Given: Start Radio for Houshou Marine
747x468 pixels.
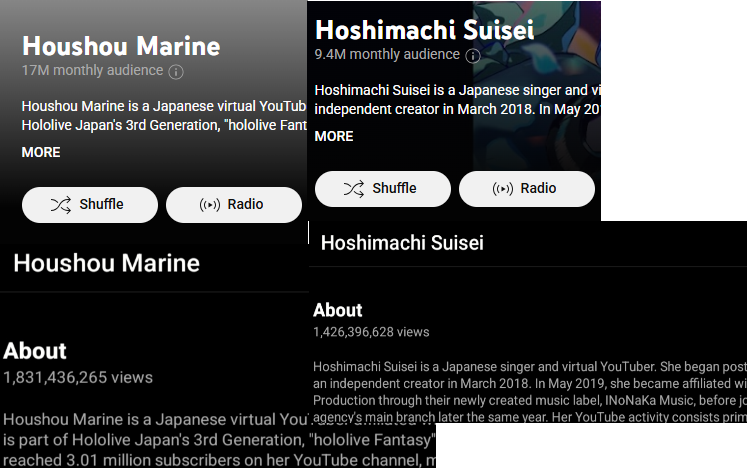Looking at the screenshot, I should click(234, 204).
